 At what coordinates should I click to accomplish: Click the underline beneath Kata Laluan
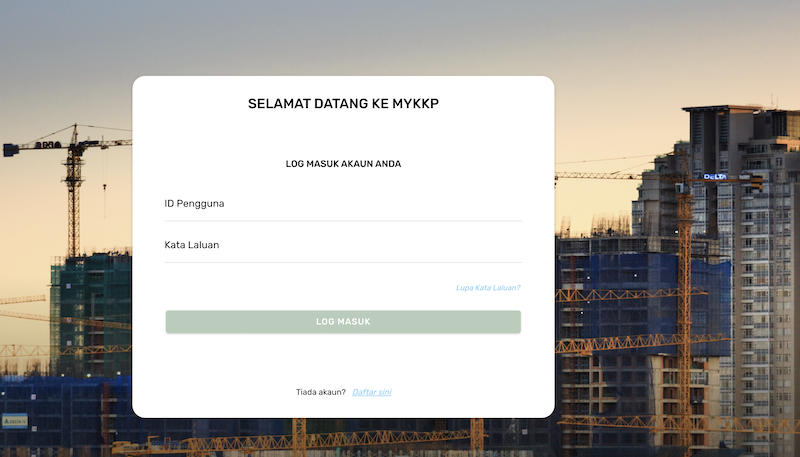point(343,262)
